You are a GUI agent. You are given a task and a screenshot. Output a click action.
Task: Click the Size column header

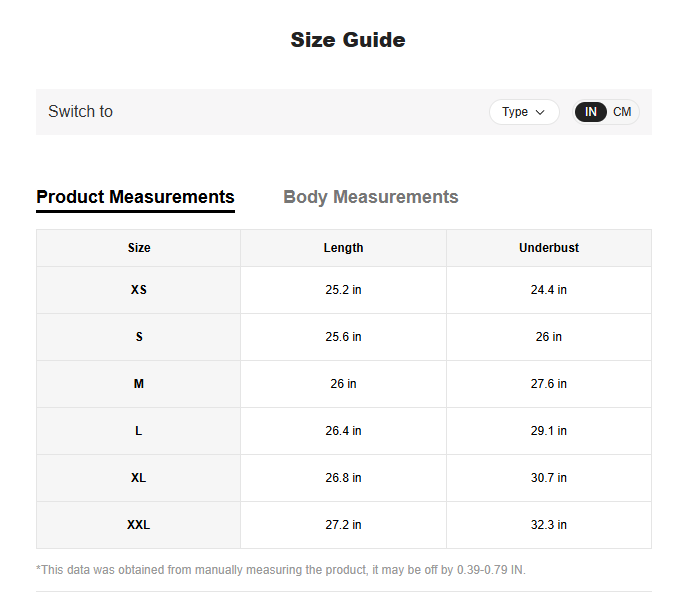point(139,248)
